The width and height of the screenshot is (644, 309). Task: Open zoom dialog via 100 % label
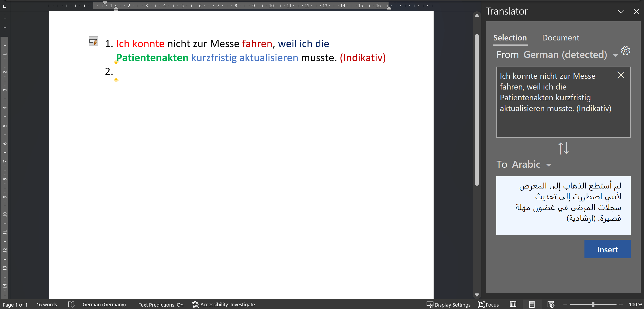pyautogui.click(x=635, y=304)
